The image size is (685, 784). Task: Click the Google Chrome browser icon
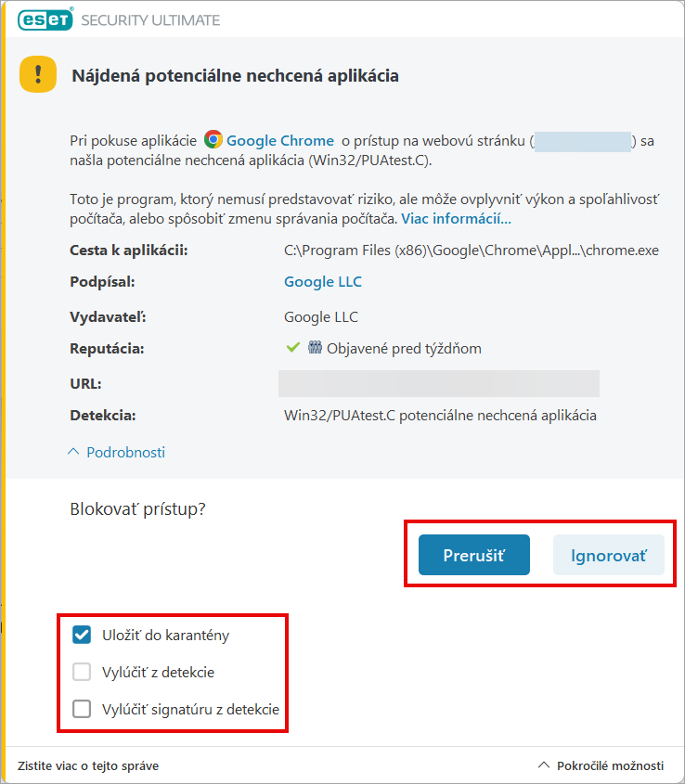click(x=213, y=140)
